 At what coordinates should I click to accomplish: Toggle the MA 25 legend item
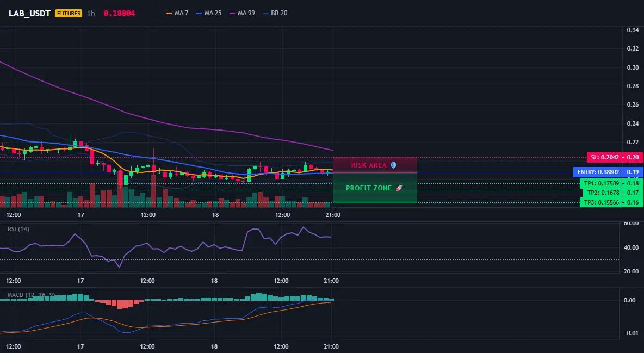[x=209, y=13]
